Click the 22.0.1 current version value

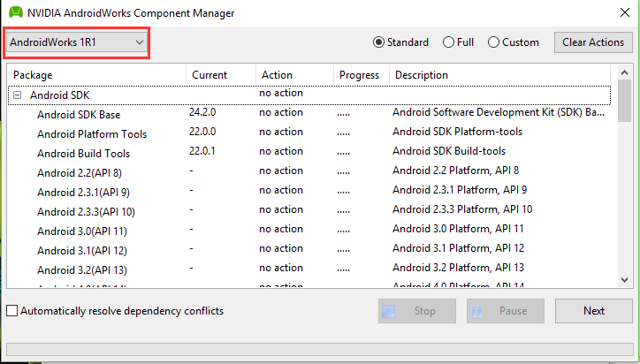point(202,151)
